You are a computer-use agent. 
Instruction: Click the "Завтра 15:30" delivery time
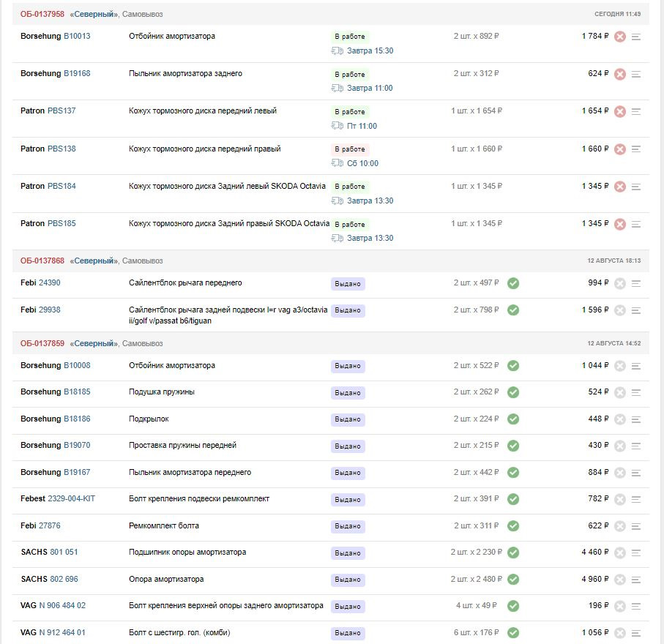[x=370, y=50]
